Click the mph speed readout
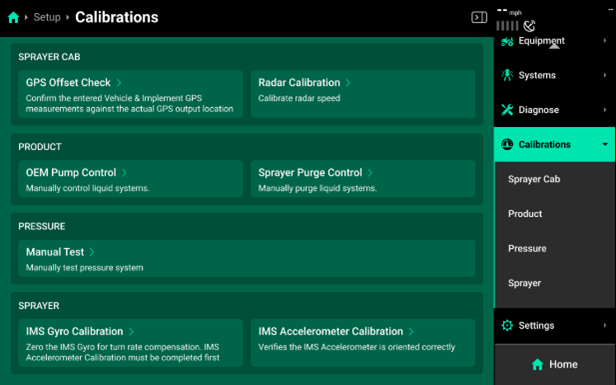 (509, 12)
